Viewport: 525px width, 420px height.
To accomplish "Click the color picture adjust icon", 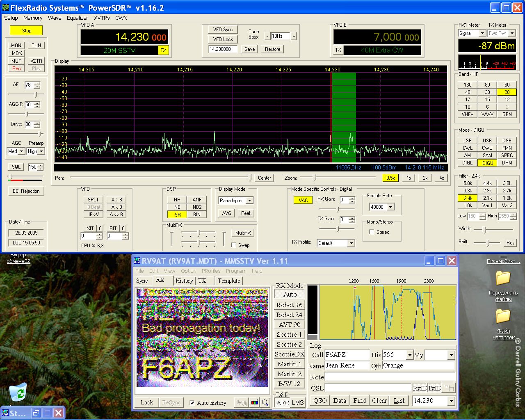I will click(x=255, y=403).
